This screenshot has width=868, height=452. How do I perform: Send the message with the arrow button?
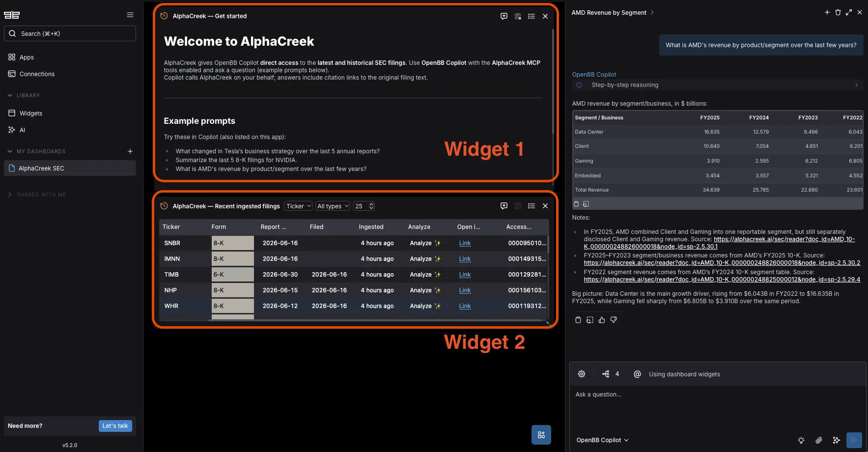[854, 440]
